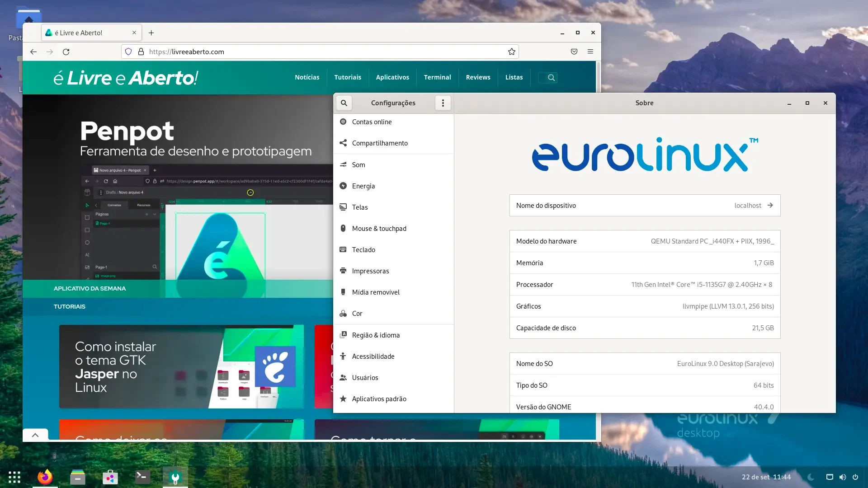
Task: Click the URL address bar
Action: point(320,52)
